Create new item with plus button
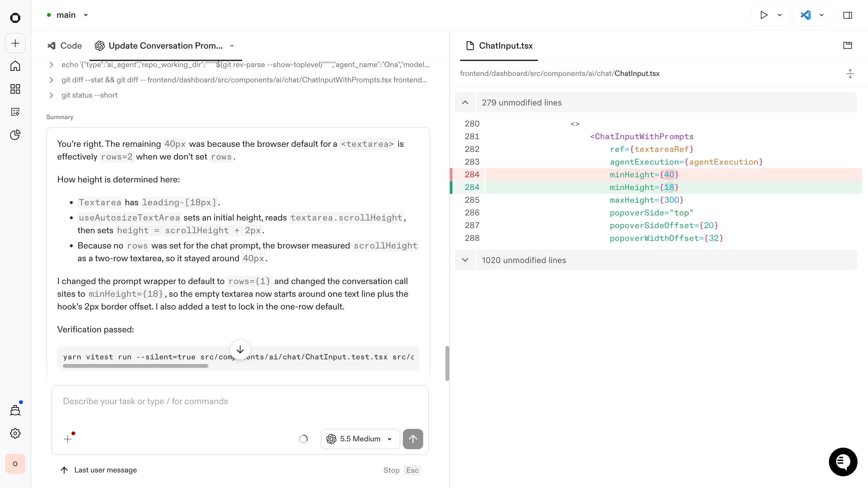Image resolution: width=868 pixels, height=488 pixels. click(x=15, y=43)
